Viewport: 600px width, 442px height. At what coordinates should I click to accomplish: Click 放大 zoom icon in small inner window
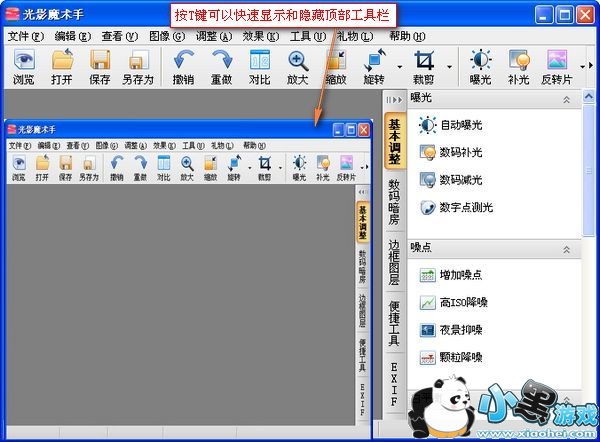(x=187, y=164)
